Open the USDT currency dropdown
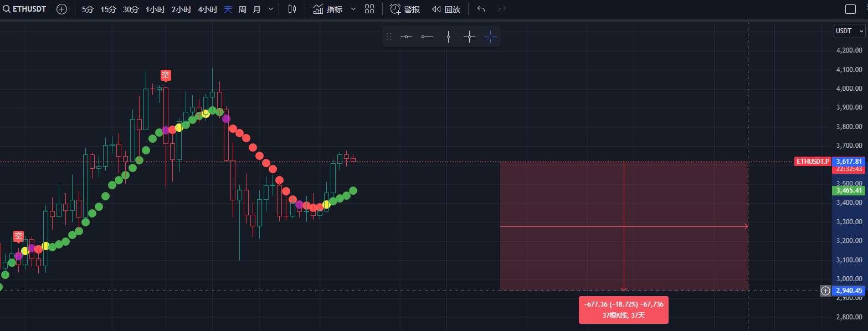 (x=849, y=32)
